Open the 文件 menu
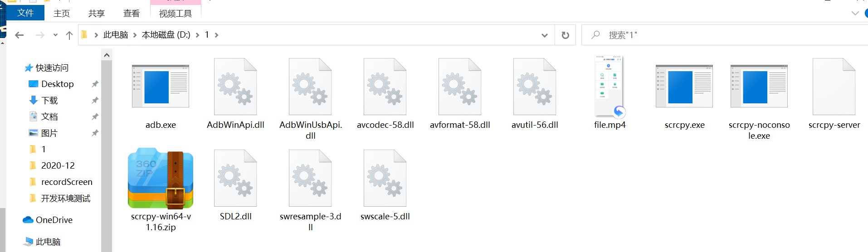This screenshot has height=252, width=868. 25,13
